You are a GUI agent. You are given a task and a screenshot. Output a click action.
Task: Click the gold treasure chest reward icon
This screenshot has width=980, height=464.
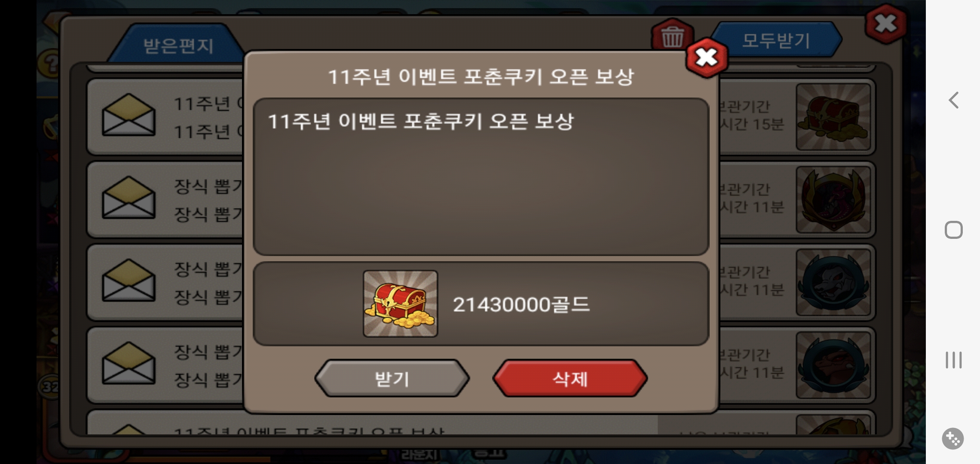pyautogui.click(x=400, y=303)
